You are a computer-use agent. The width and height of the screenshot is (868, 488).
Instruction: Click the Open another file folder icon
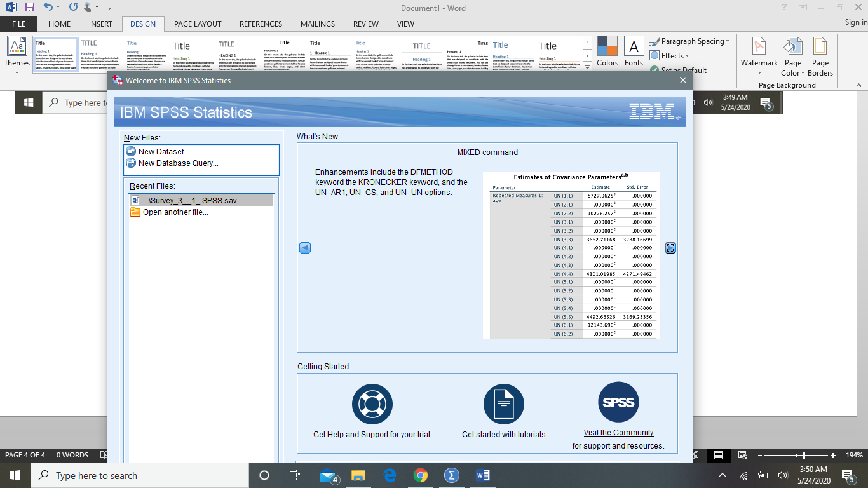click(135, 212)
